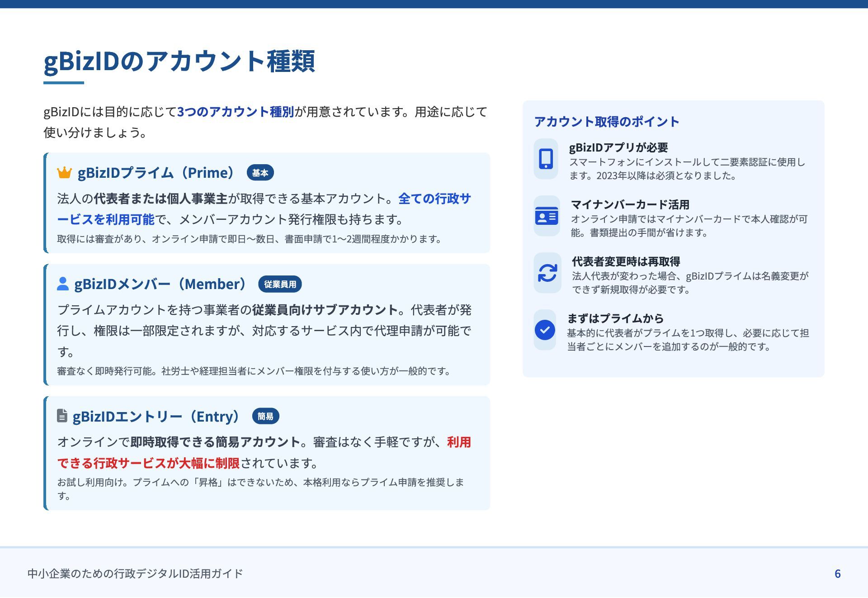Click the ID card icon for マイナンバーカード活用

(547, 216)
